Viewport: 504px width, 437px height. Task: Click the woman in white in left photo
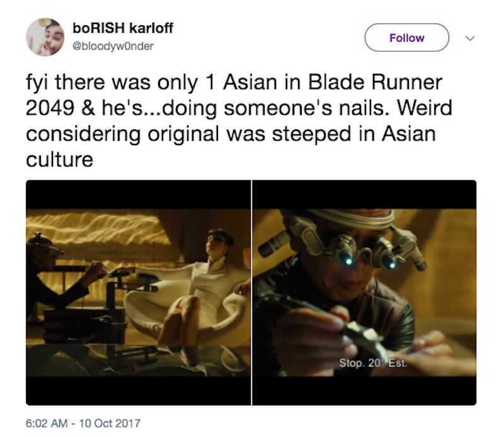(x=206, y=283)
